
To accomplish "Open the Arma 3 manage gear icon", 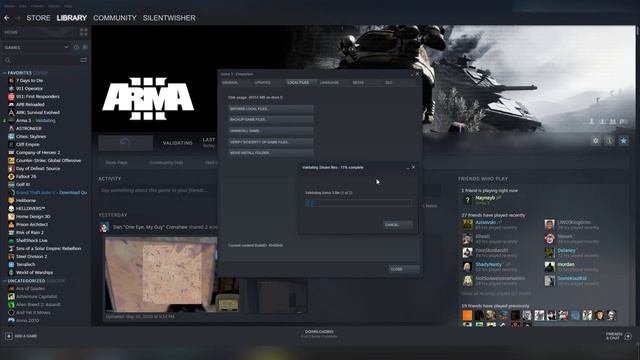I will coord(596,141).
